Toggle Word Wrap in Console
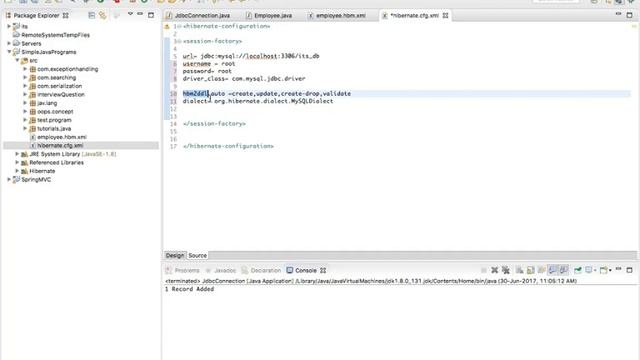 (x=541, y=270)
